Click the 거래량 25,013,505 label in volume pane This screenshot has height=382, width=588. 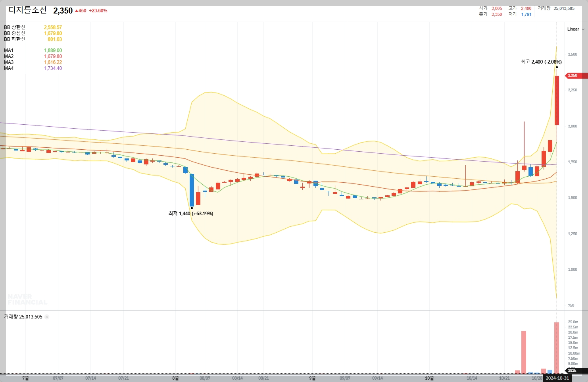point(23,317)
